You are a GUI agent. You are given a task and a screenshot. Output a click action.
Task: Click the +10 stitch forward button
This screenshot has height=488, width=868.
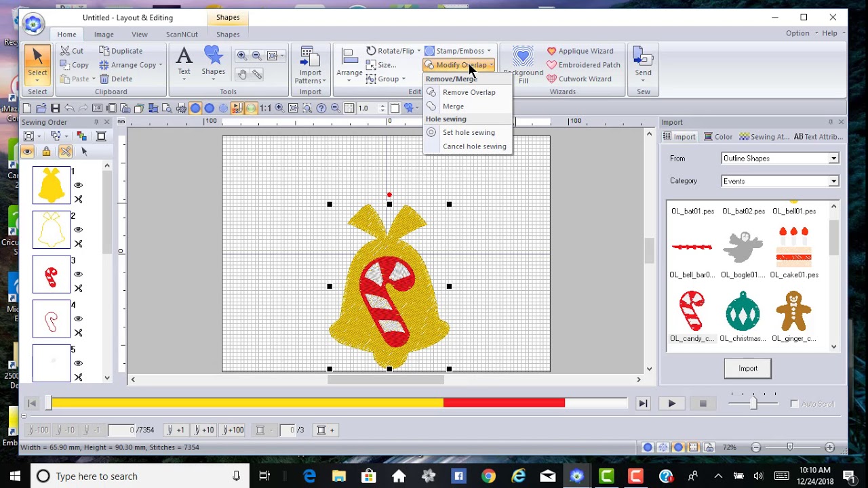click(204, 430)
